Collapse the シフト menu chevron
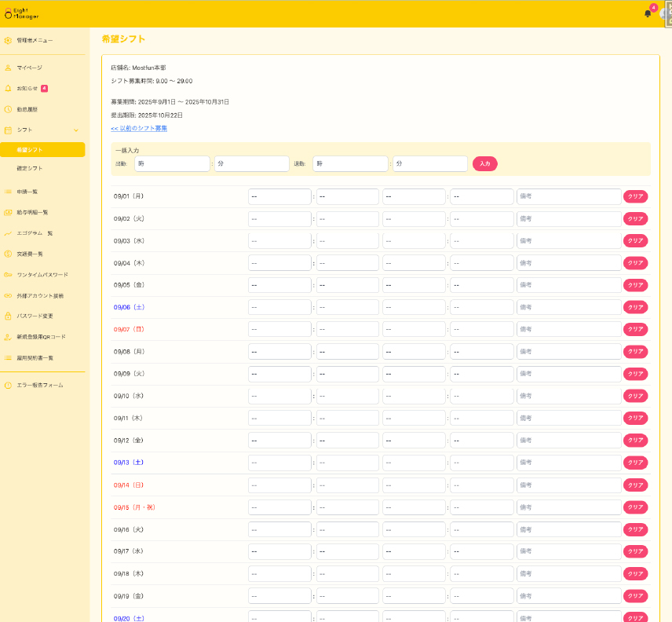Screen dimensions: 672x622 (x=76, y=130)
